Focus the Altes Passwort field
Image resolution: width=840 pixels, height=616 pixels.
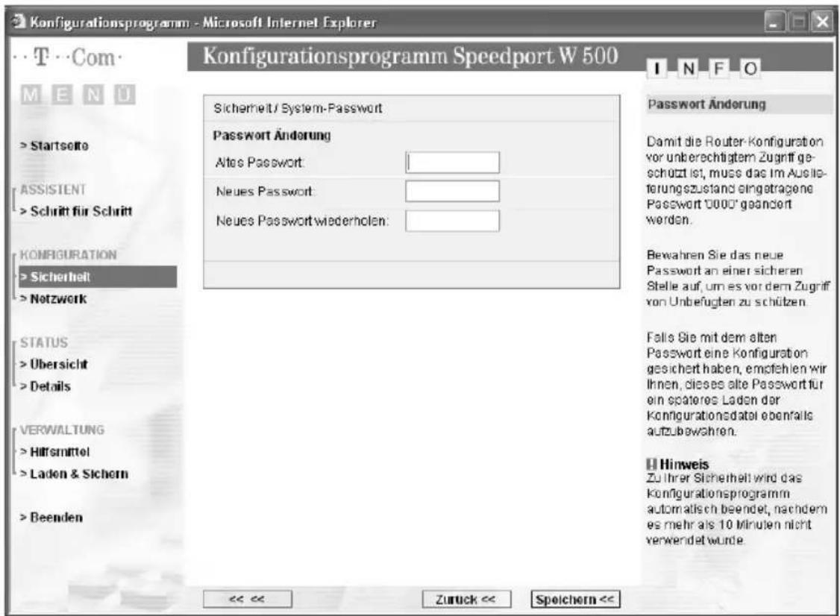click(x=452, y=163)
